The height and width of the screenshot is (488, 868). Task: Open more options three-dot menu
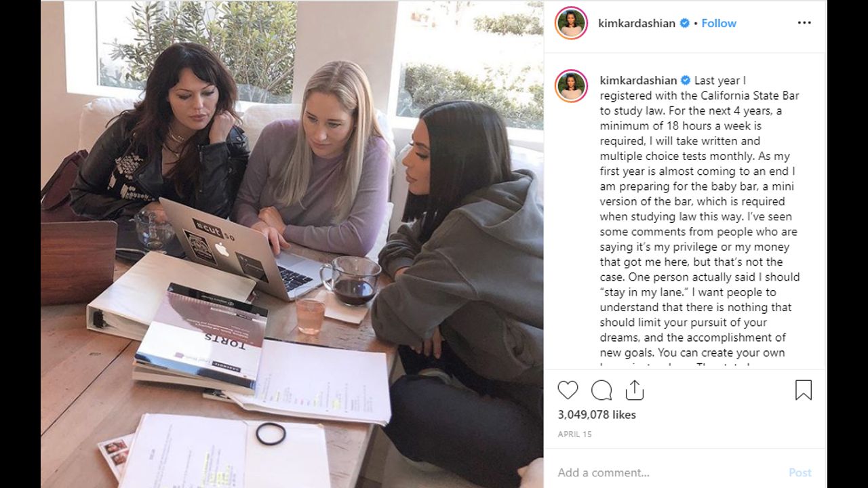point(804,23)
